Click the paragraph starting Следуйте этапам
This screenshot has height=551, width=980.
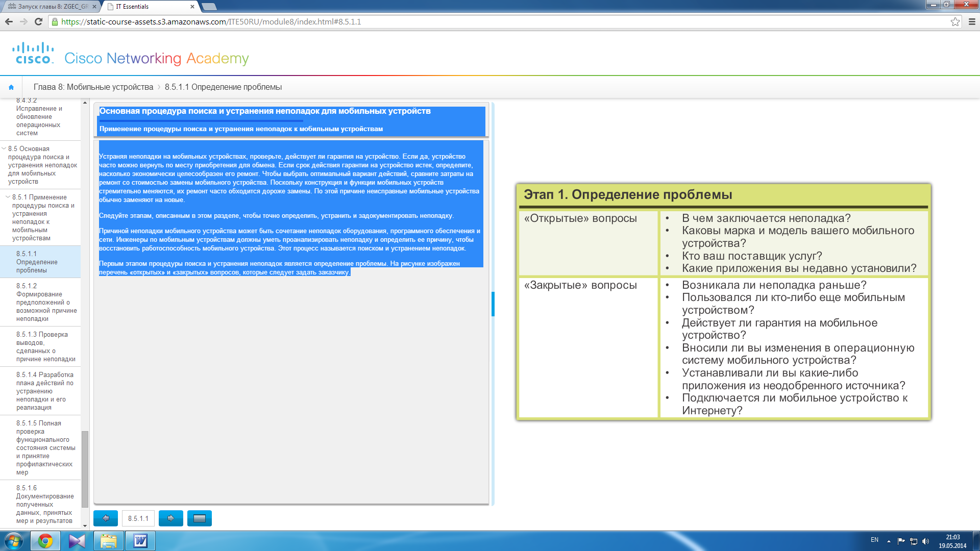pyautogui.click(x=276, y=216)
